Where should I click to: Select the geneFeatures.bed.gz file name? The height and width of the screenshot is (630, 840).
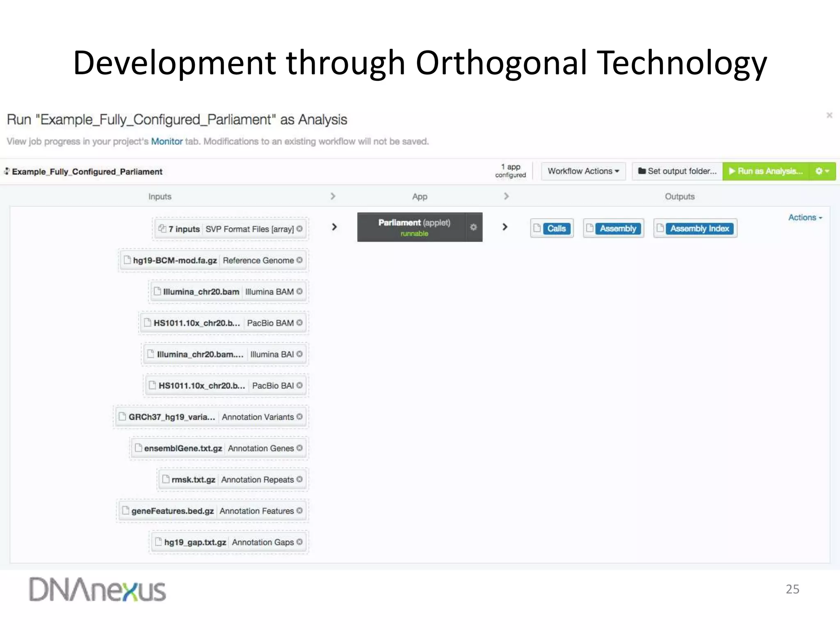pyautogui.click(x=173, y=511)
